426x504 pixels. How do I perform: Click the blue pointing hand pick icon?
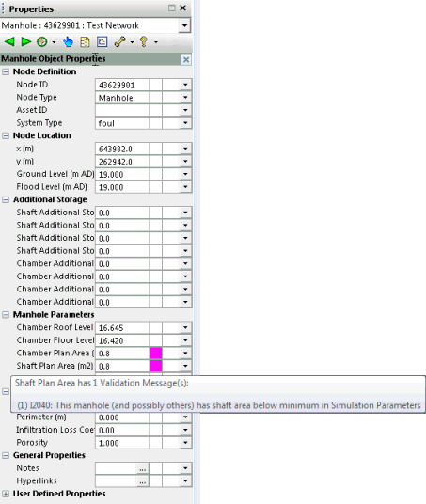tap(68, 41)
